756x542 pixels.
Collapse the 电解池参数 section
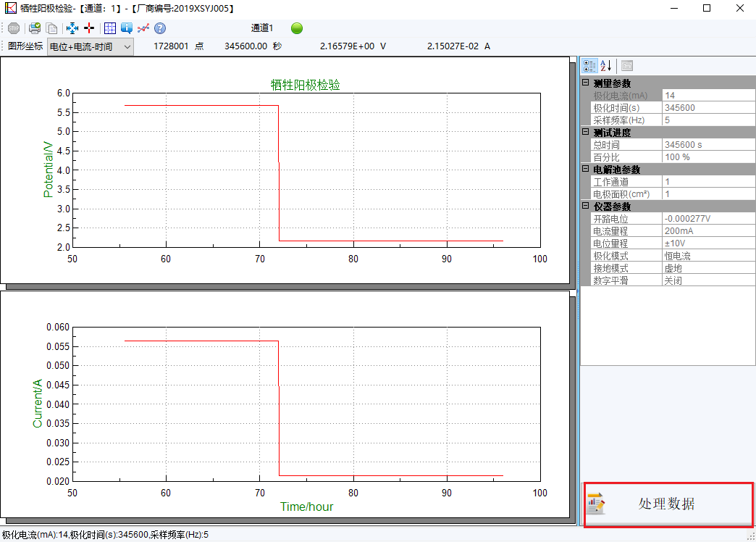tap(585, 170)
